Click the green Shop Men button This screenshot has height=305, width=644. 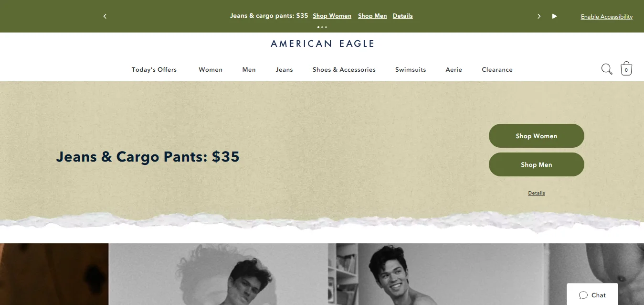[537, 164]
